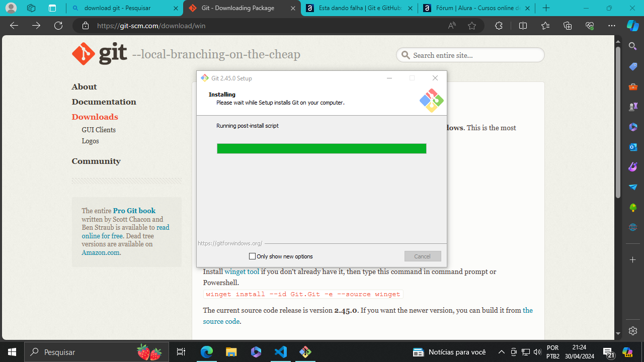
Task: Switch to the download git - Pesquisar tab
Action: (x=125, y=8)
